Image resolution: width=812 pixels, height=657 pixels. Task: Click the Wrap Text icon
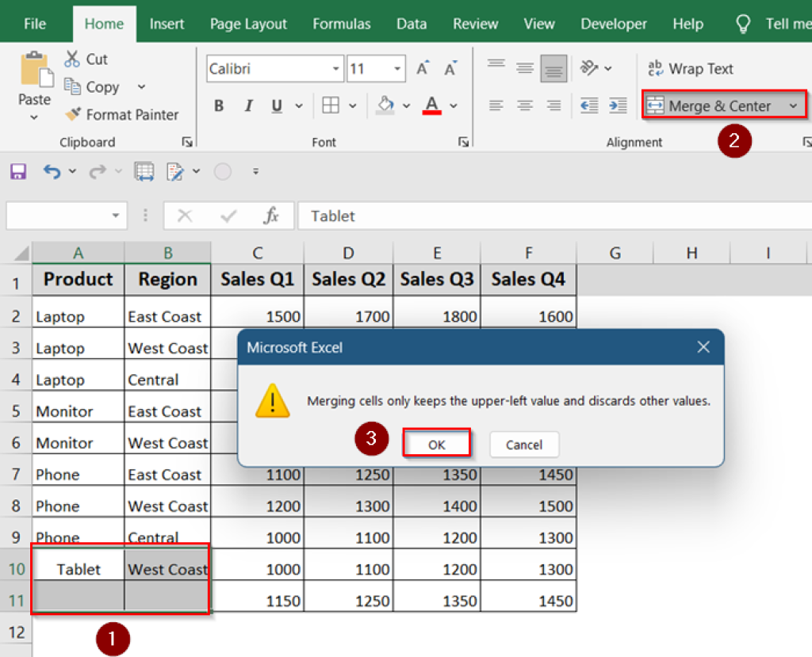tap(691, 69)
